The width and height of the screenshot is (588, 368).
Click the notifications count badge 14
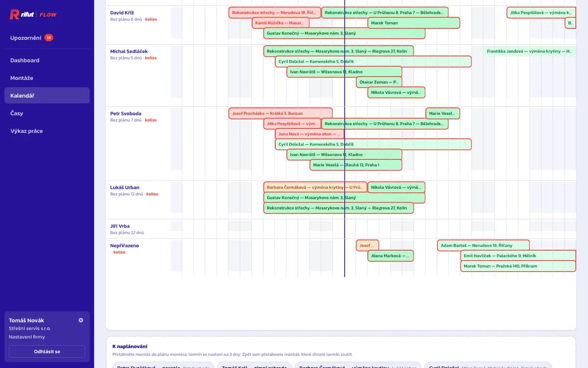pyautogui.click(x=49, y=38)
